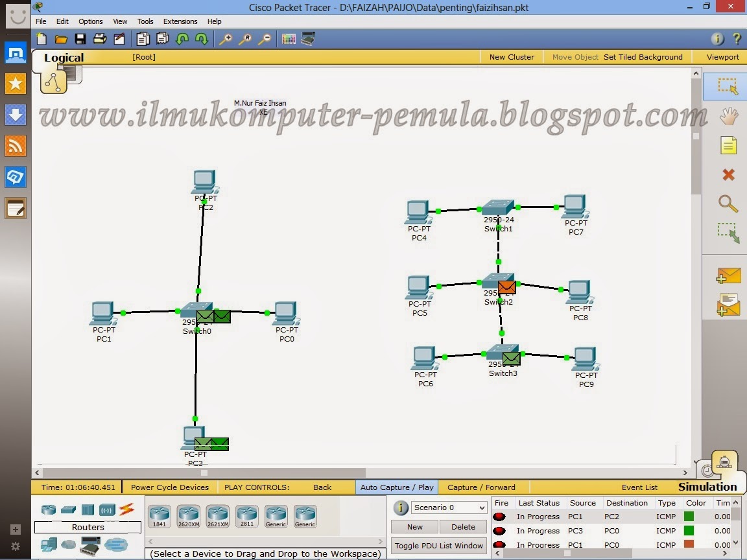
Task: Select the Add Simple PDU tool
Action: pyautogui.click(x=728, y=275)
